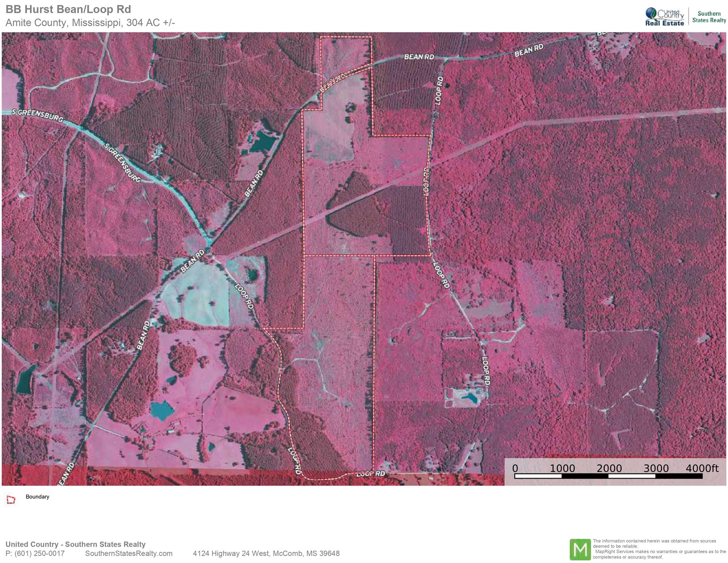Click the McComb, MS office address text
This screenshot has height=563, width=728.
(x=266, y=554)
